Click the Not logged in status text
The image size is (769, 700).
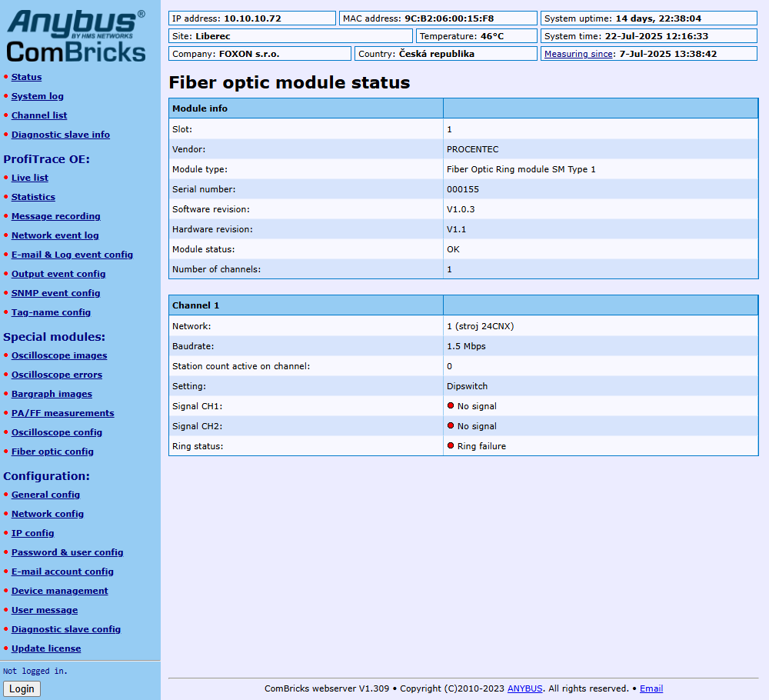tap(35, 671)
